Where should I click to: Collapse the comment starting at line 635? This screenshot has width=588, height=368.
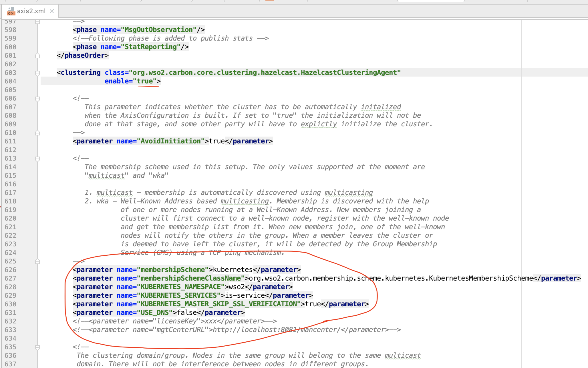click(37, 347)
